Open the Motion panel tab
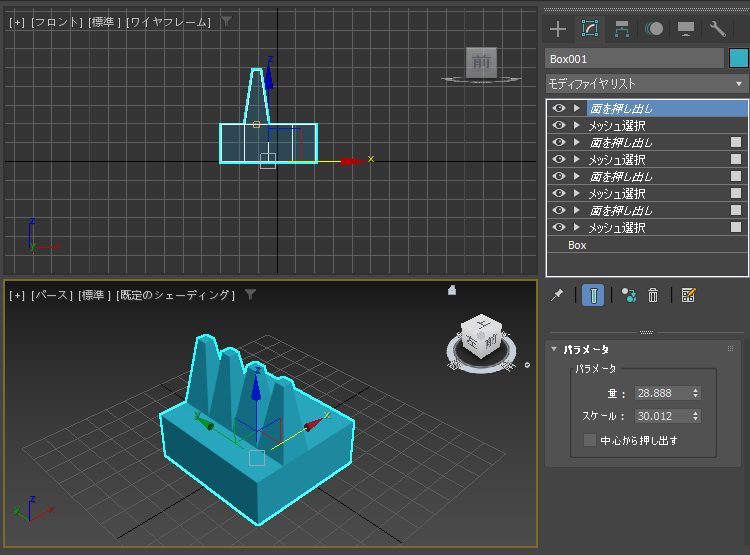This screenshot has height=555, width=750. pyautogui.click(x=654, y=29)
